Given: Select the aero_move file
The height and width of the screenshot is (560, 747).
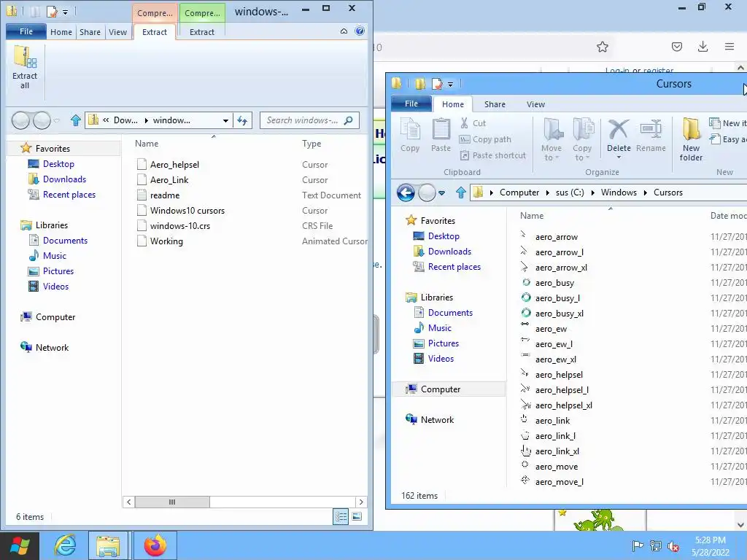Looking at the screenshot, I should point(556,467).
